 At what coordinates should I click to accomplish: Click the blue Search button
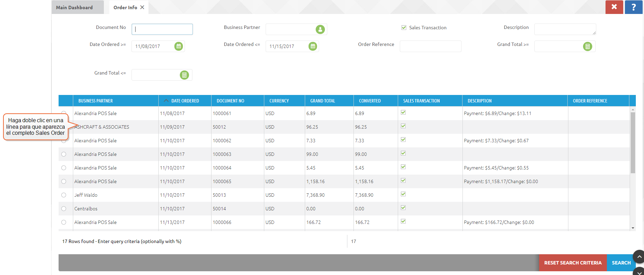click(x=621, y=263)
